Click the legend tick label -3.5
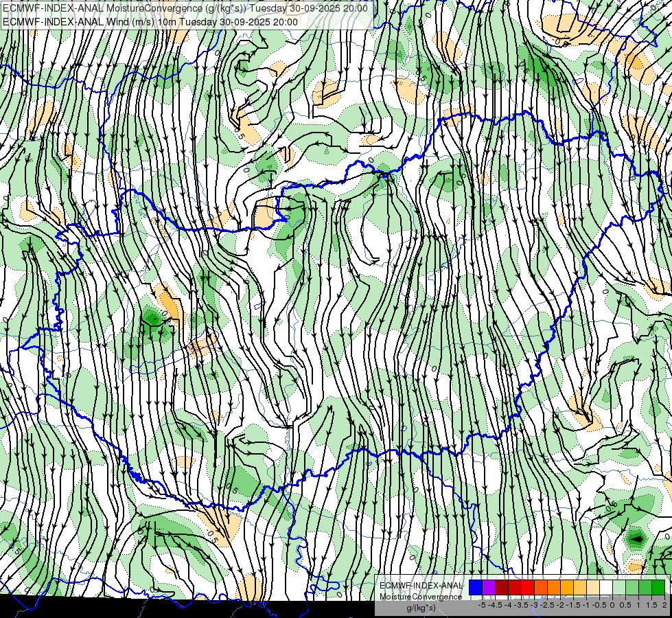This screenshot has height=618, width=672. [521, 605]
